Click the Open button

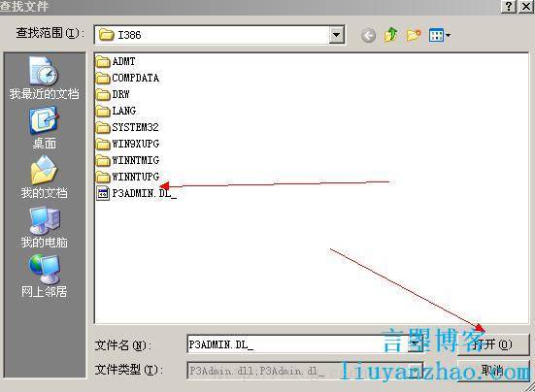point(493,344)
